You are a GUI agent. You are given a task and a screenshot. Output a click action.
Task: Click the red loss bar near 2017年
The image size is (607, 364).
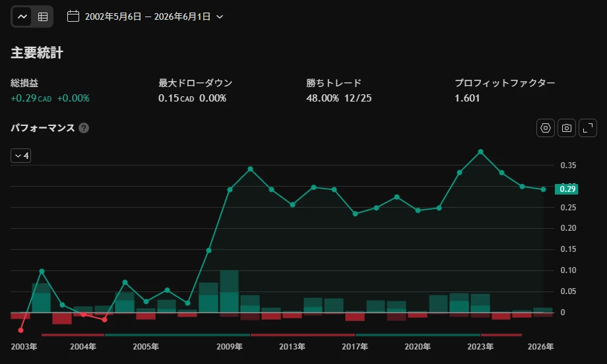click(x=355, y=317)
